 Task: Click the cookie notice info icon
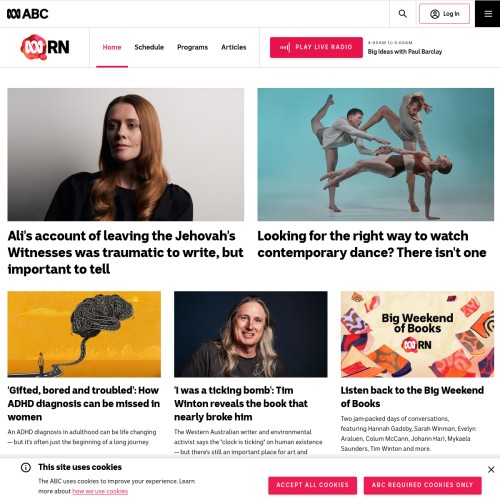coord(26,467)
